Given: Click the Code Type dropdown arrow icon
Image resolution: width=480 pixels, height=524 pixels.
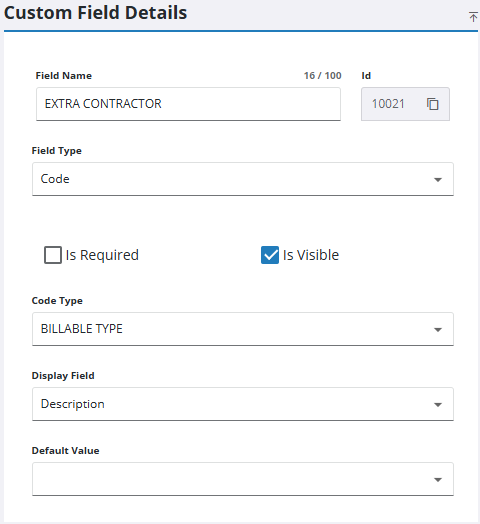Looking at the screenshot, I should pyautogui.click(x=438, y=330).
